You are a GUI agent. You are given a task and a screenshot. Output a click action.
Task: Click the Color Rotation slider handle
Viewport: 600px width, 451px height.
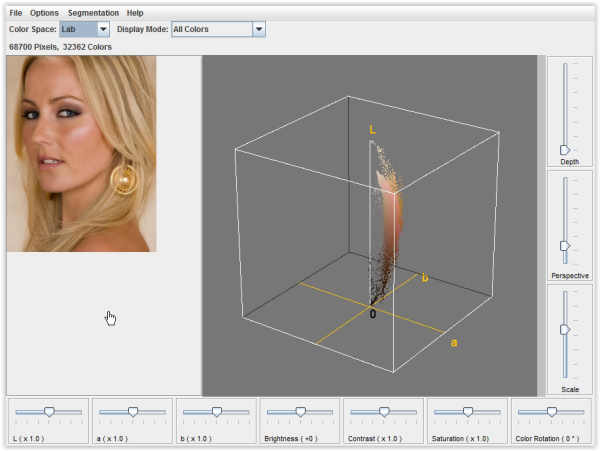click(551, 411)
